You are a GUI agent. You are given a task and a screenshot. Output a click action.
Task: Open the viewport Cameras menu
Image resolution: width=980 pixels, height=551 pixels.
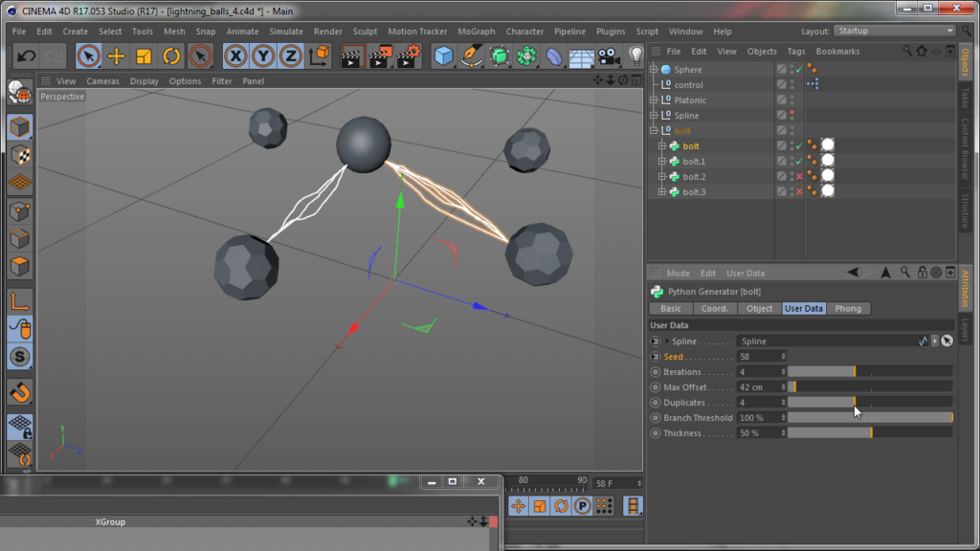102,81
